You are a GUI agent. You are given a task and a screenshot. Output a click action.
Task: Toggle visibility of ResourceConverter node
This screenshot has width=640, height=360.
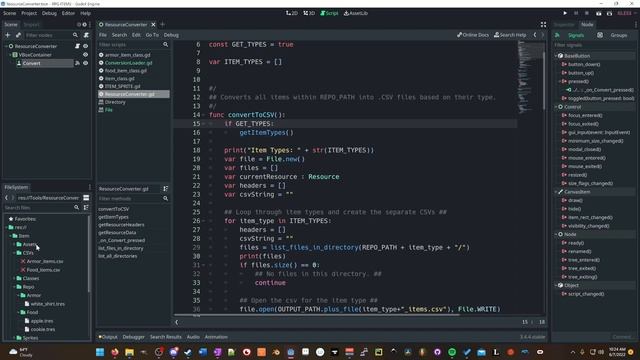(85, 46)
